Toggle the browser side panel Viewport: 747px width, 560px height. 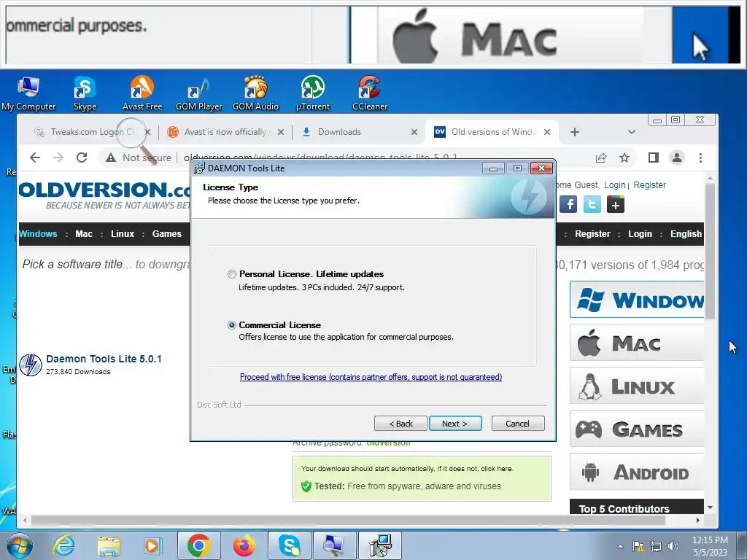tap(654, 157)
